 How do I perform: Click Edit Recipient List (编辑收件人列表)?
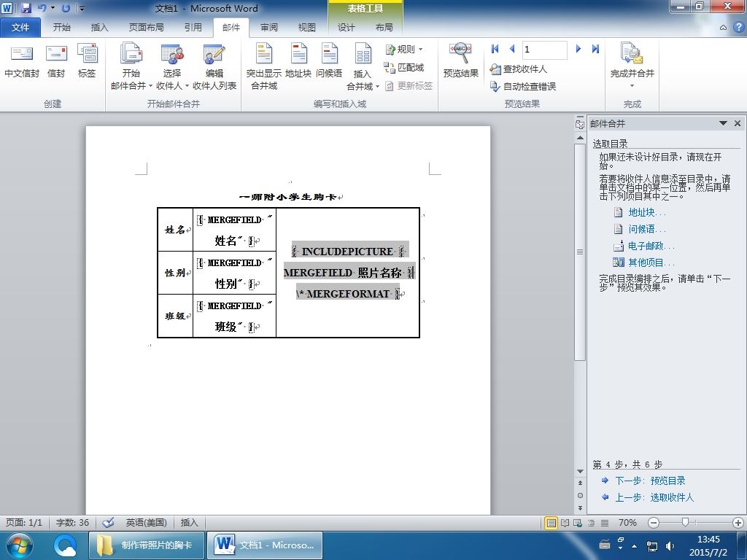point(214,66)
